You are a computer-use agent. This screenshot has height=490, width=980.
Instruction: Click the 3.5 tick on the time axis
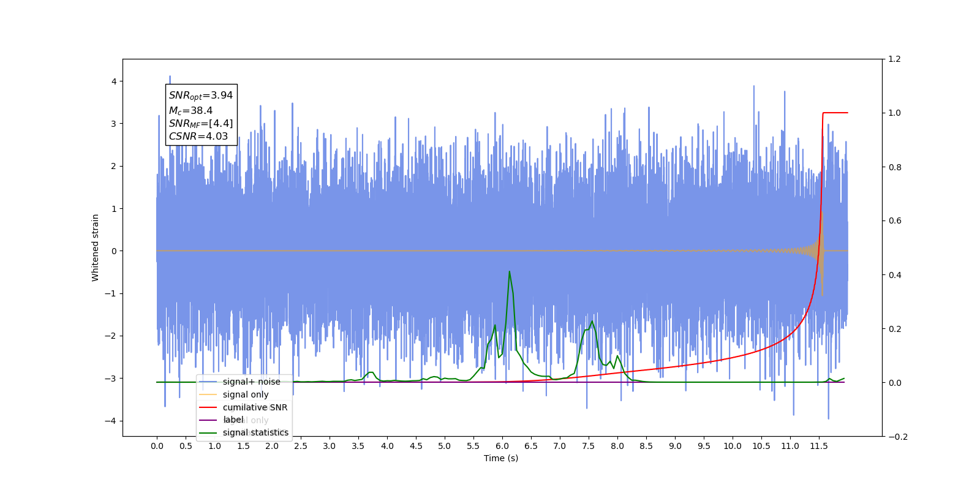358,446
